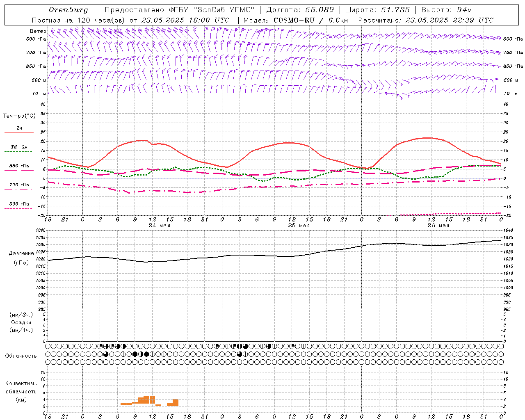Click the "Облачность" cloudiness label
This screenshot has width=525, height=420.
pos(21,356)
